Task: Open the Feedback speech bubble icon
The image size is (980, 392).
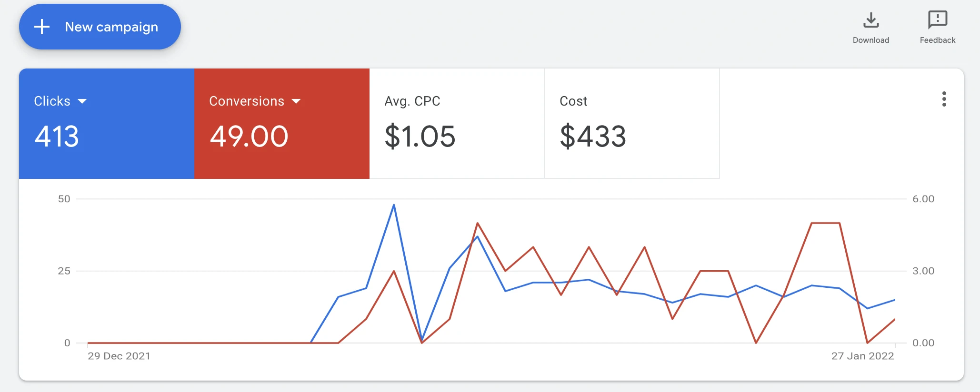Action: (x=938, y=20)
